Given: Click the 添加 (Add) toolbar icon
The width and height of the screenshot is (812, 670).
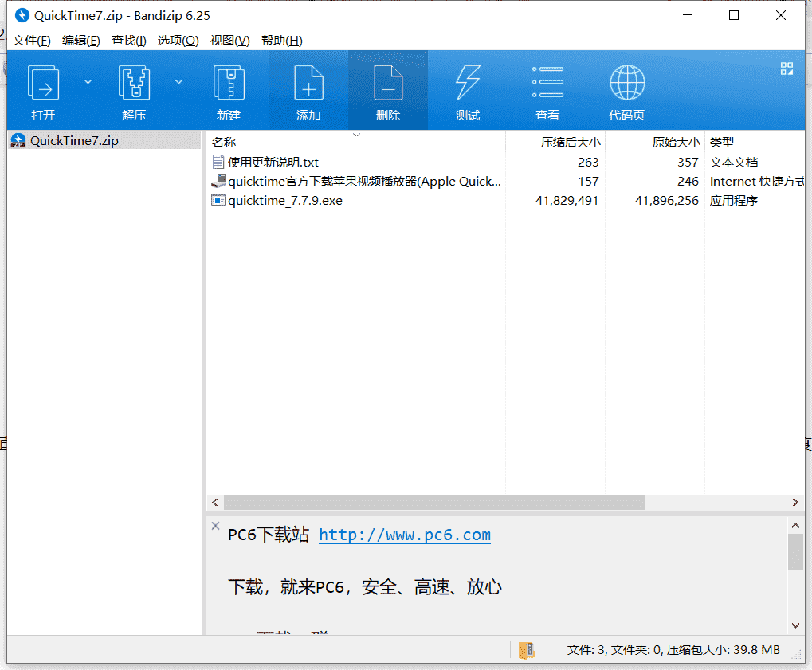Looking at the screenshot, I should coord(308,83).
